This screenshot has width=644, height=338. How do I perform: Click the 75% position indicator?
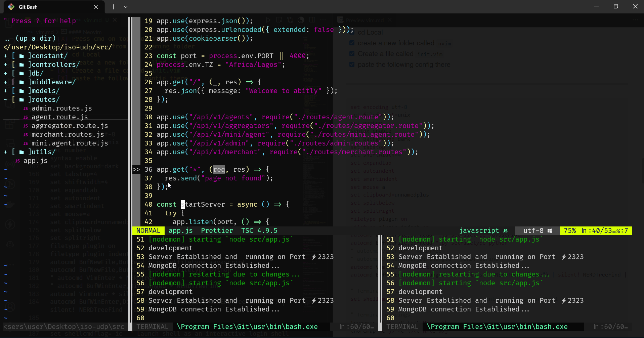[x=570, y=231]
